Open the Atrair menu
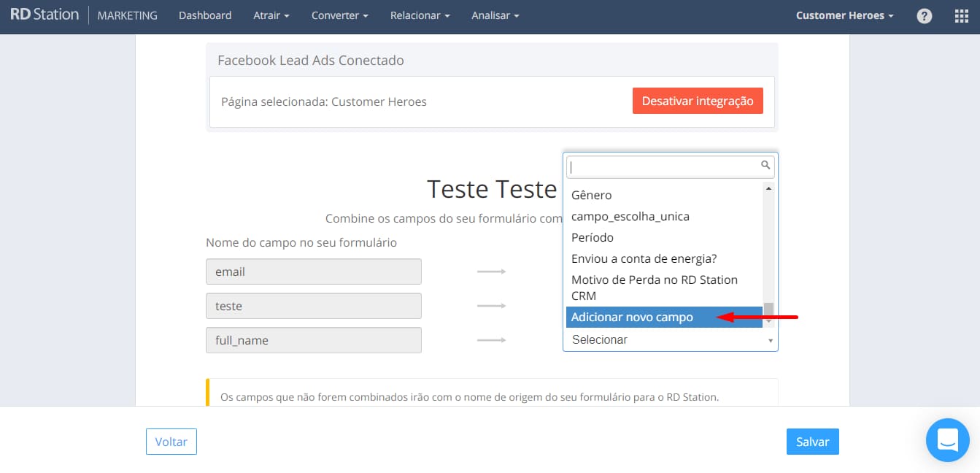Viewport: 980px width, 473px height. point(271,15)
